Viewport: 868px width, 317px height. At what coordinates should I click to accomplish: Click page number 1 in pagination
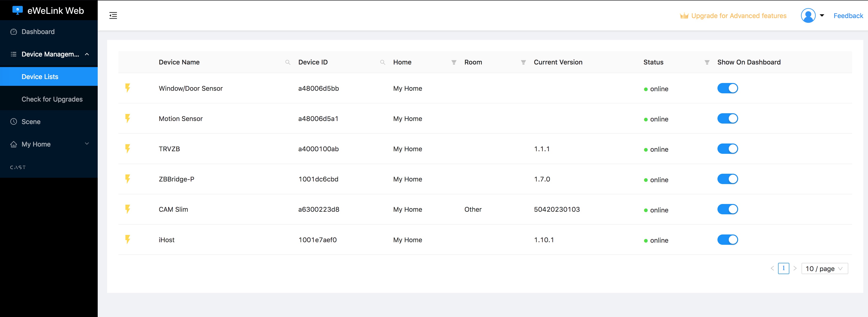pos(783,268)
